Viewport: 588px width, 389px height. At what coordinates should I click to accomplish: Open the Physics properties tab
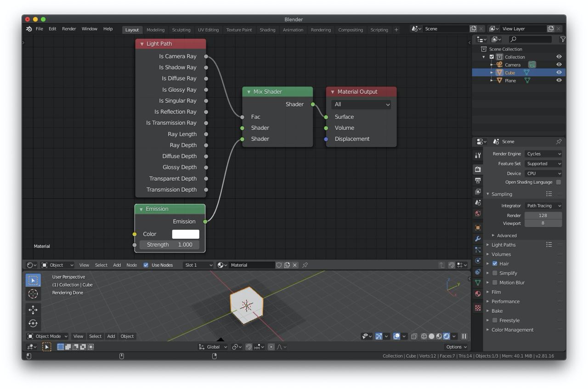click(x=478, y=261)
